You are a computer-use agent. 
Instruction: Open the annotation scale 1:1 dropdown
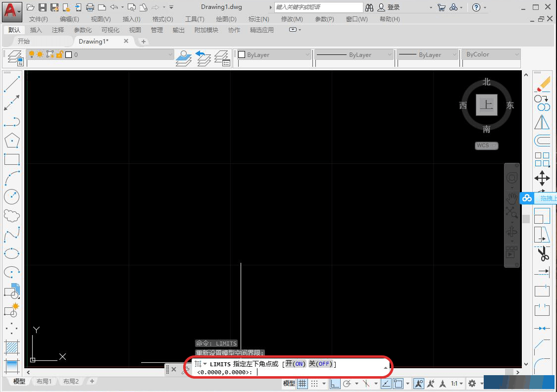(456, 384)
